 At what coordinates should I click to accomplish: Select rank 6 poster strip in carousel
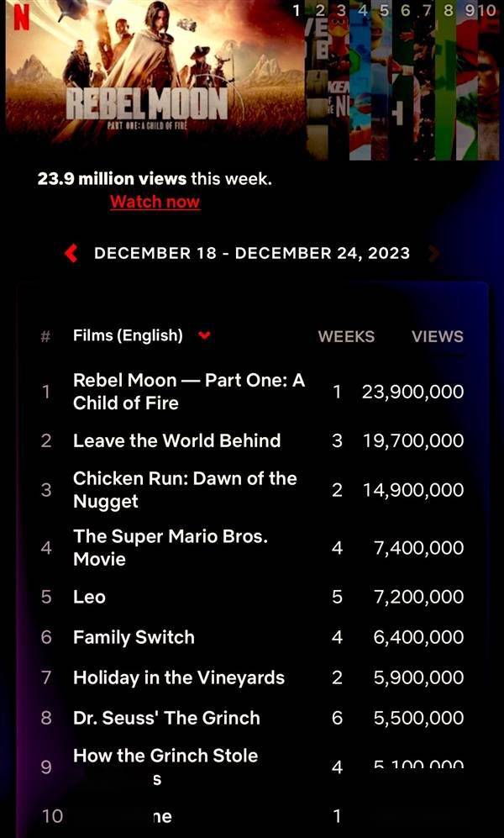405,84
